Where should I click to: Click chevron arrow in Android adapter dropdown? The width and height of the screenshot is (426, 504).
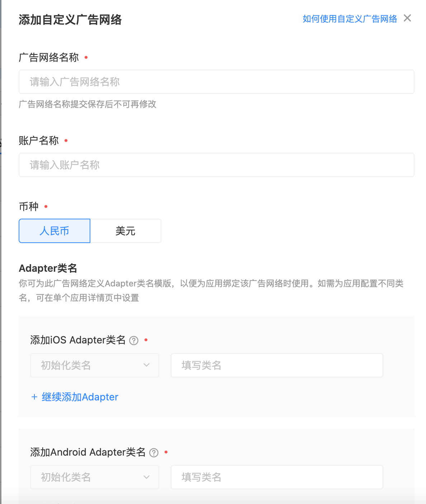(x=146, y=477)
